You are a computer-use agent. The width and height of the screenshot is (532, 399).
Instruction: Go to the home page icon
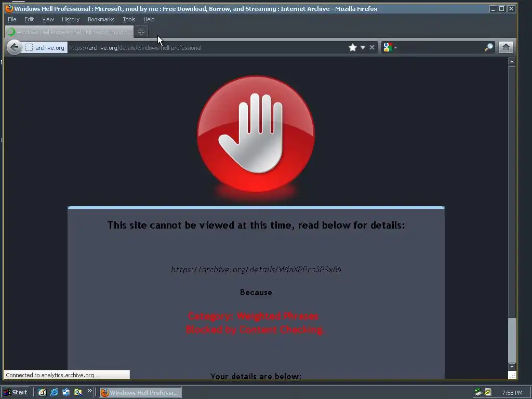[506, 47]
